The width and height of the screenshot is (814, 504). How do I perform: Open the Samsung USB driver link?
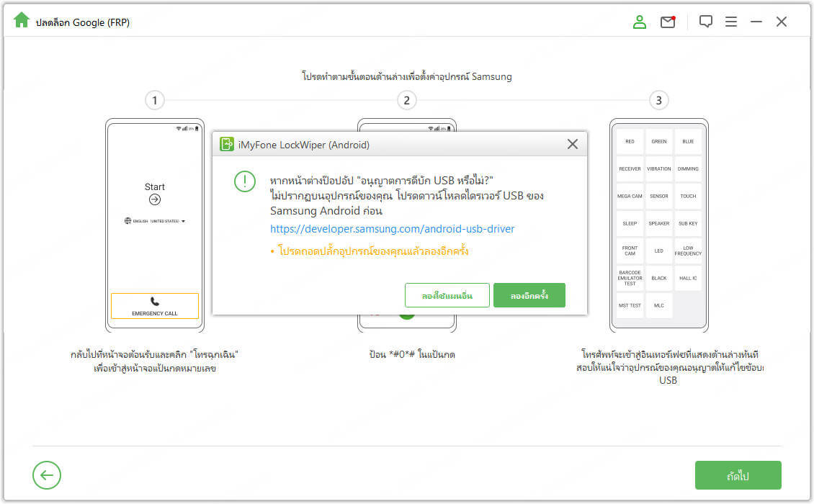(392, 229)
